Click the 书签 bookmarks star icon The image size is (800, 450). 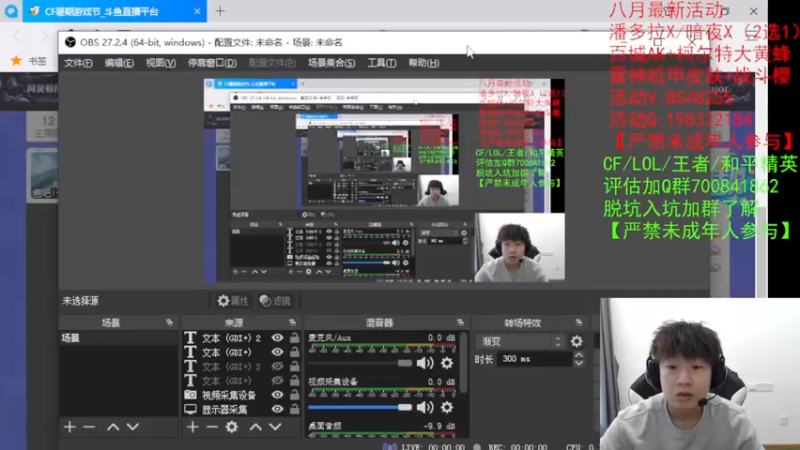click(16, 61)
